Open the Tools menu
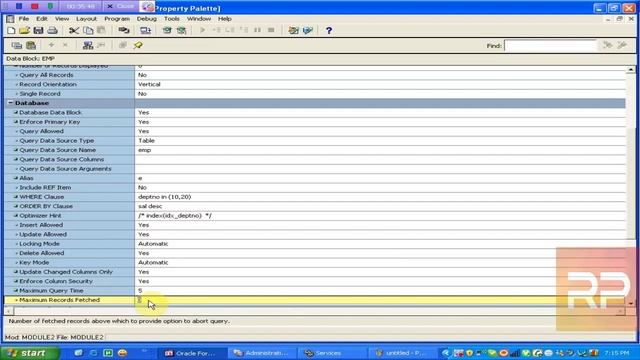The width and height of the screenshot is (640, 360). pos(172,19)
